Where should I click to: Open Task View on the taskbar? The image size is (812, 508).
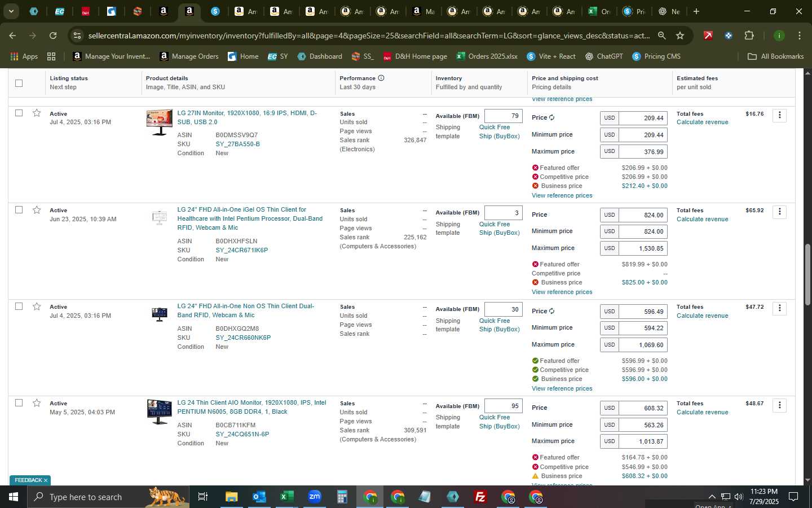202,497
